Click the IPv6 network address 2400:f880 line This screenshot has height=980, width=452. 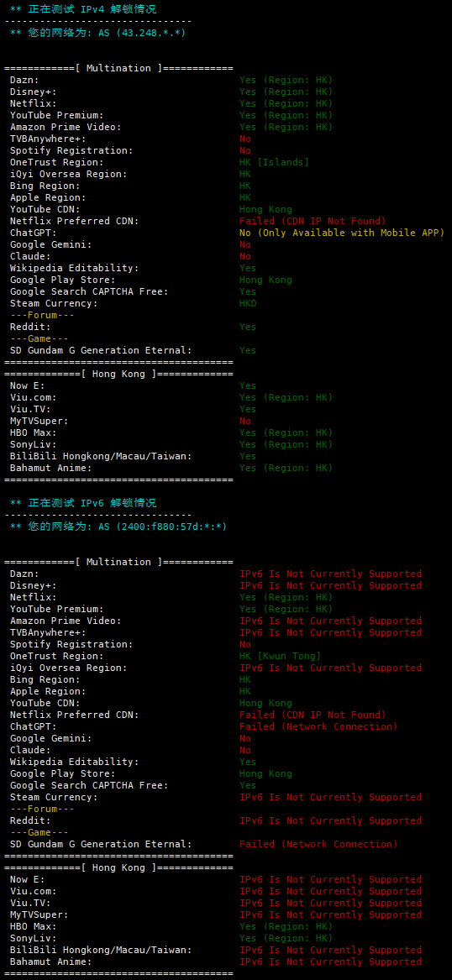(118, 527)
